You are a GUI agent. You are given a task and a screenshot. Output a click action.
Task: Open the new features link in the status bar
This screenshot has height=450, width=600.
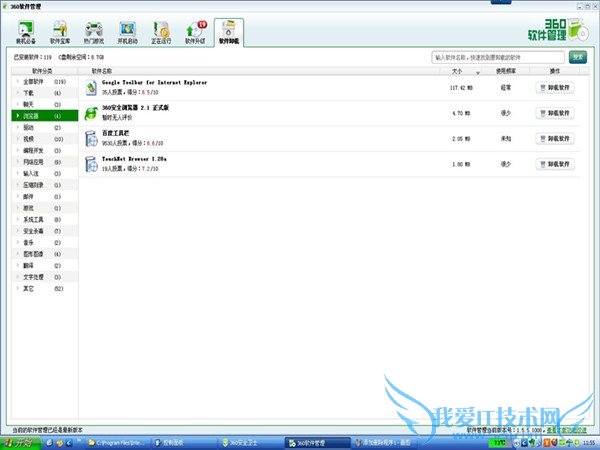(566, 430)
